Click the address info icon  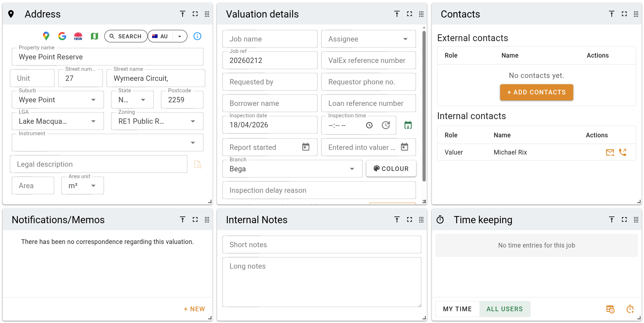197,36
